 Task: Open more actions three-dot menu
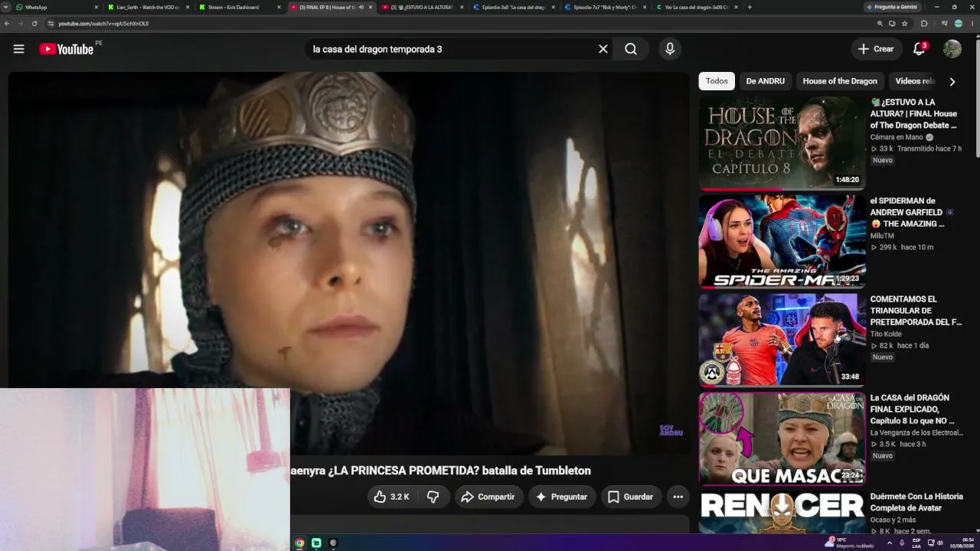click(678, 497)
